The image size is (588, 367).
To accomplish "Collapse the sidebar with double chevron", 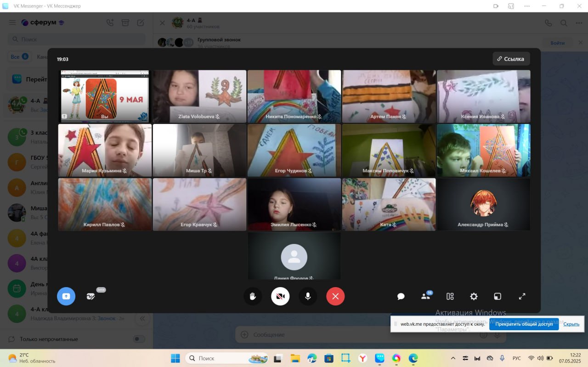I will point(142,318).
